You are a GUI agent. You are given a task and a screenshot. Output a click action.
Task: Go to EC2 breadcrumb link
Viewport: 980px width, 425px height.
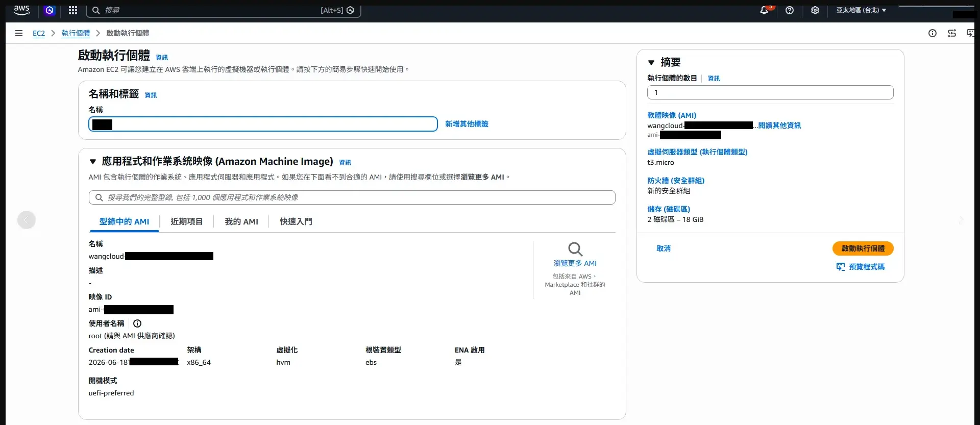[39, 33]
